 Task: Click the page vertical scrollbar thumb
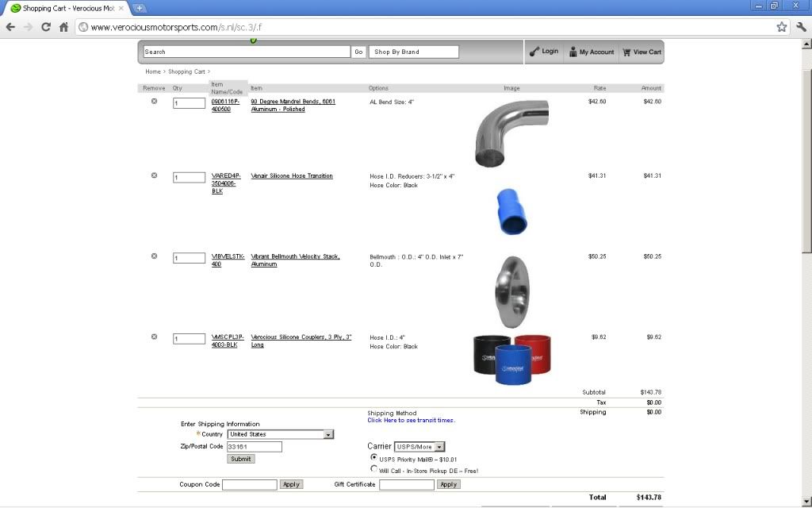(806, 160)
